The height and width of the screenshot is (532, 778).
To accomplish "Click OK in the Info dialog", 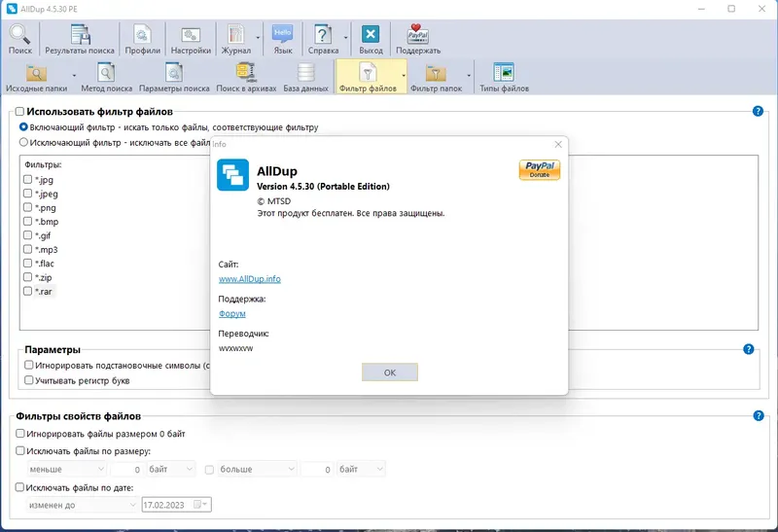I will [390, 372].
